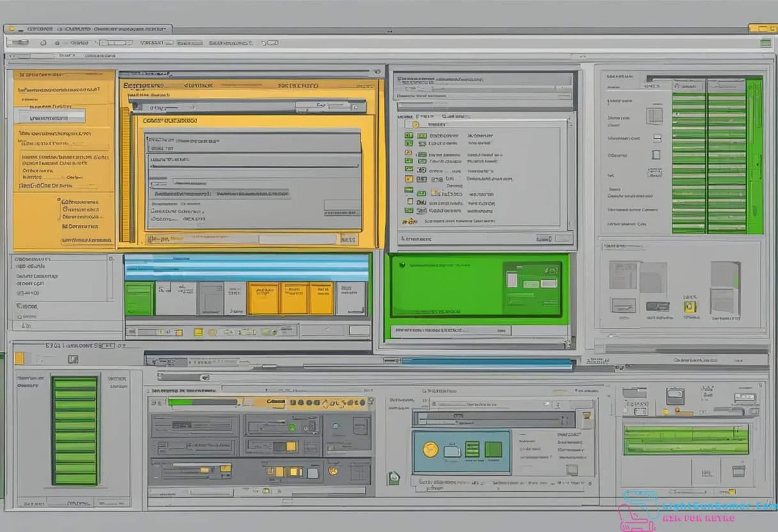Image resolution: width=778 pixels, height=532 pixels.
Task: Select the first yellow tile in the tile strip
Action: 263,299
